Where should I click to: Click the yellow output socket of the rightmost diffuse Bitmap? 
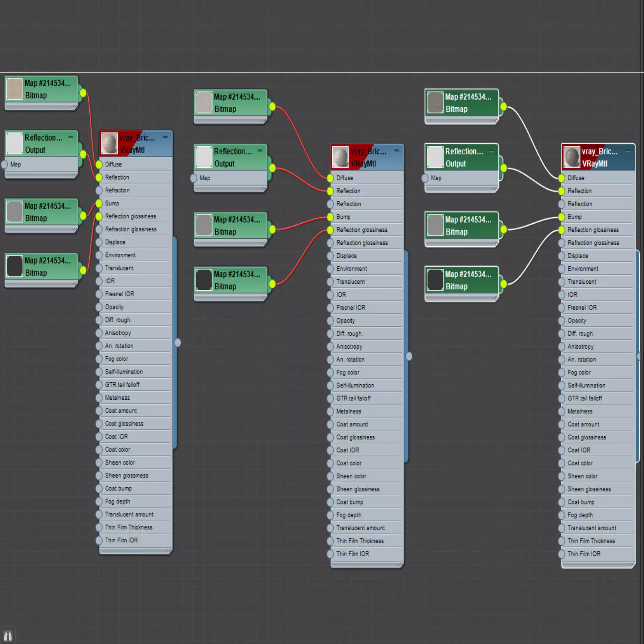click(x=503, y=106)
